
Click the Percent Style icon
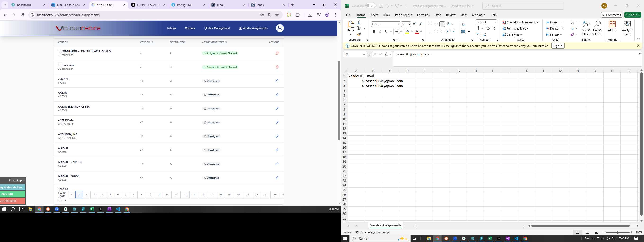(488, 28)
